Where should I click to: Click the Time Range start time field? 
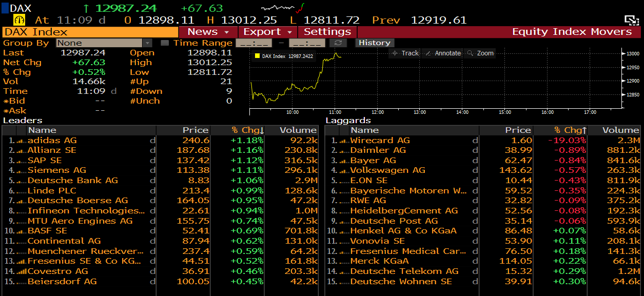coord(252,43)
